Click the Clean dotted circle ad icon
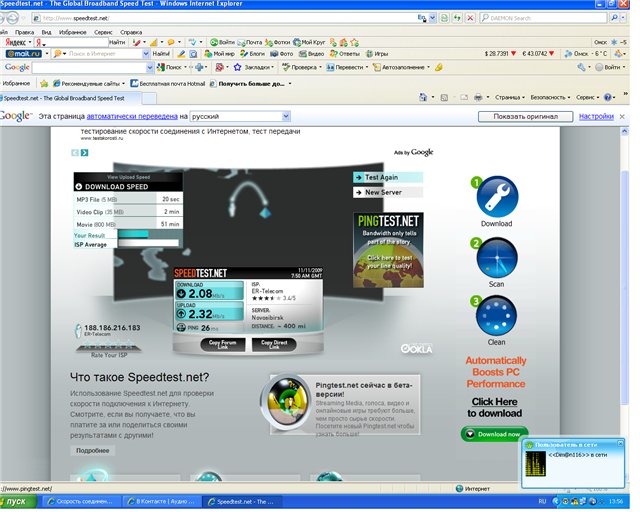 click(496, 316)
